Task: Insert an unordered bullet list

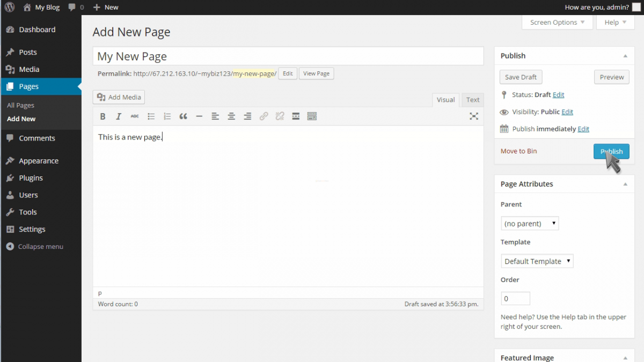Action: click(151, 116)
